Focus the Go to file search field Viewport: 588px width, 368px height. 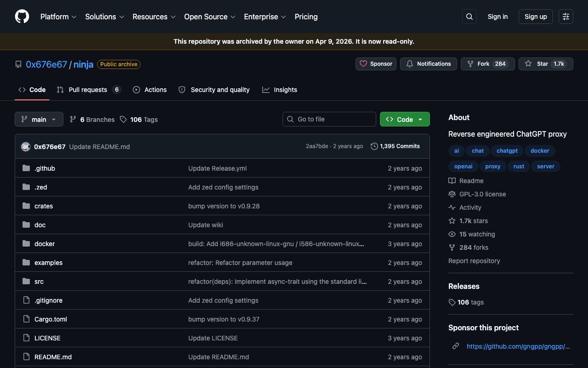[x=329, y=119]
